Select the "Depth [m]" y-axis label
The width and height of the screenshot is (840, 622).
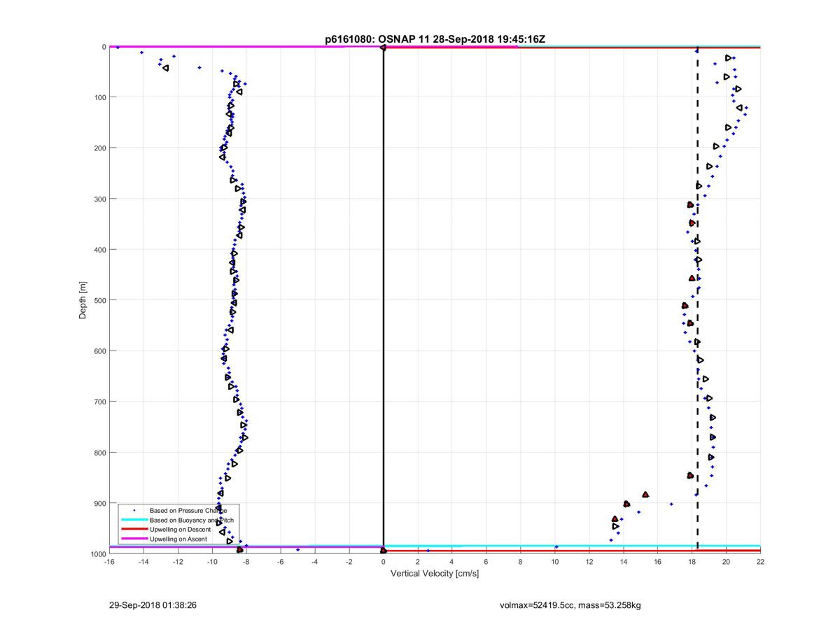[x=83, y=299]
